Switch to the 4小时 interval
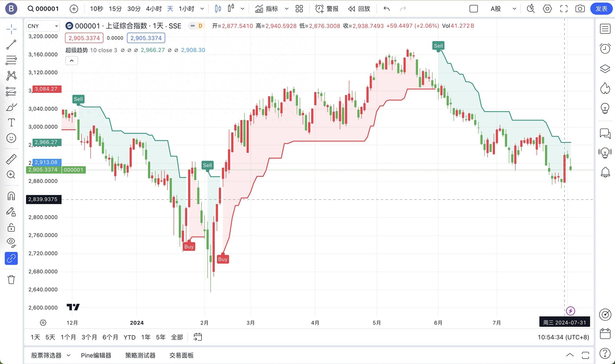The width and height of the screenshot is (615, 364). (x=154, y=9)
